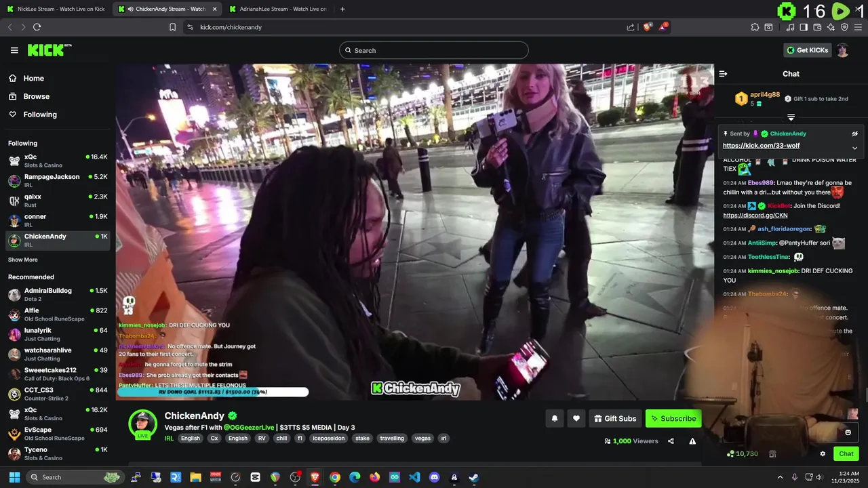Open the Kick hamburger sidebar menu
This screenshot has height=488, width=868.
click(14, 50)
